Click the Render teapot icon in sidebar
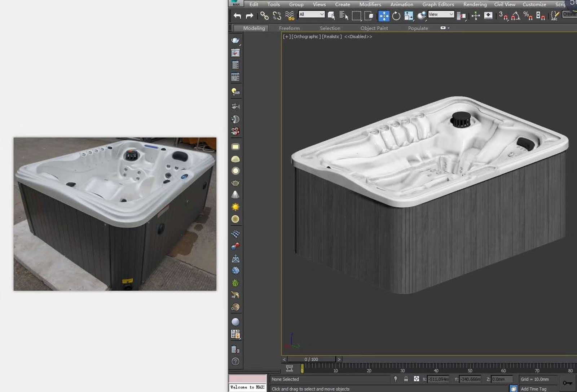577x392 pixels. pyautogui.click(x=235, y=40)
